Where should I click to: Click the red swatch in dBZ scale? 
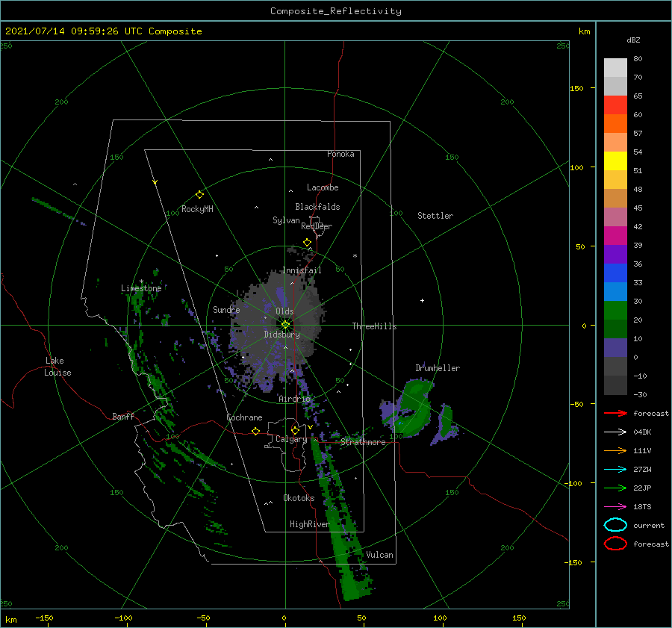(615, 105)
